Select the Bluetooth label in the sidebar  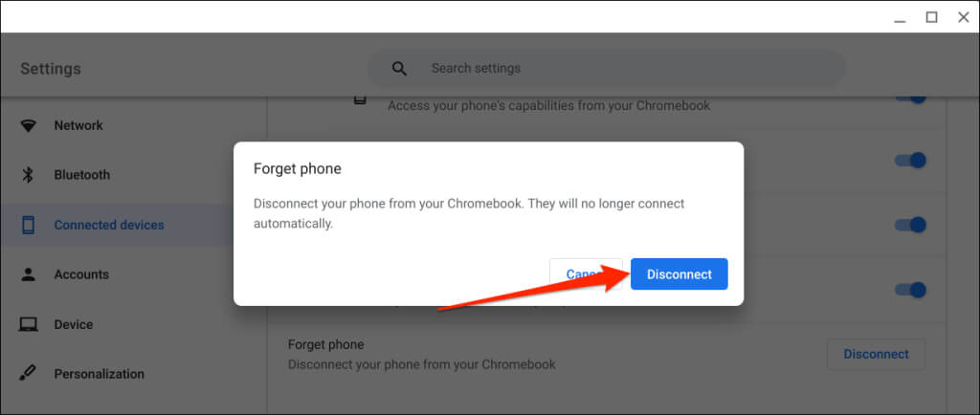(x=82, y=175)
